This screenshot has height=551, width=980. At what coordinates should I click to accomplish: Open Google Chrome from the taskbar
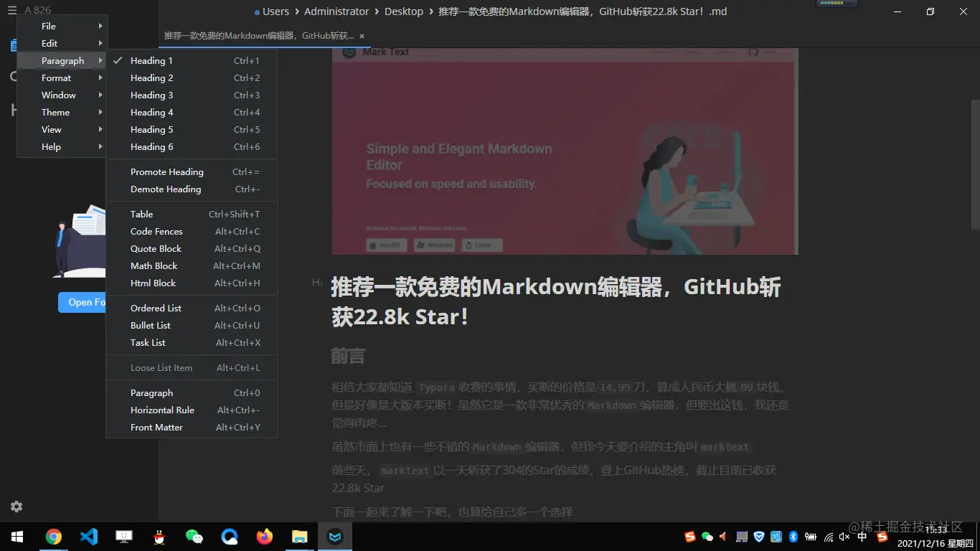[x=54, y=537]
